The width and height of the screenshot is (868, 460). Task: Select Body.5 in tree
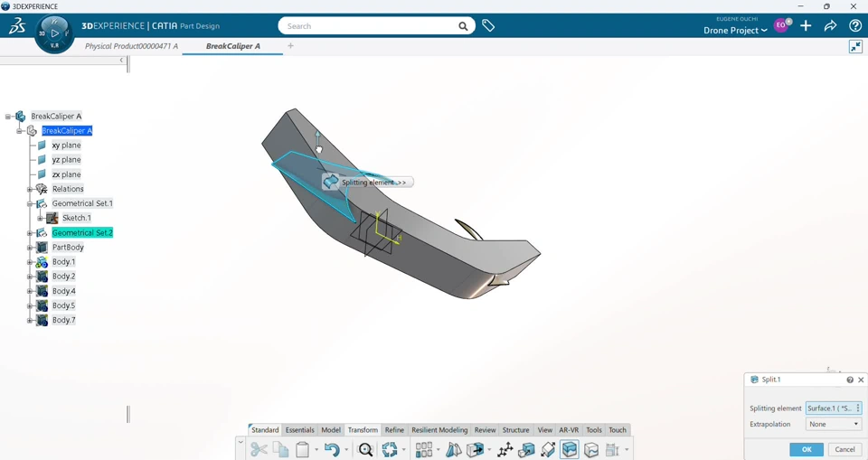(x=63, y=305)
